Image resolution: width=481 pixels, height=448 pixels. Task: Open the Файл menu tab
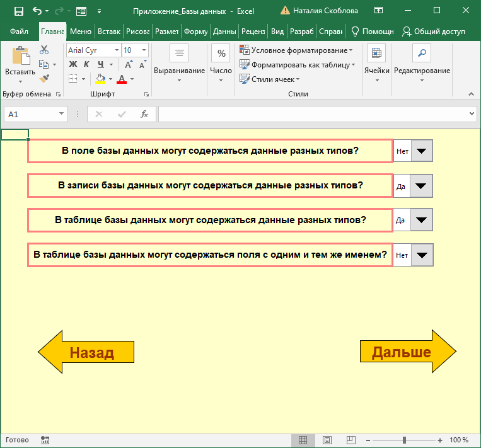pyautogui.click(x=20, y=32)
